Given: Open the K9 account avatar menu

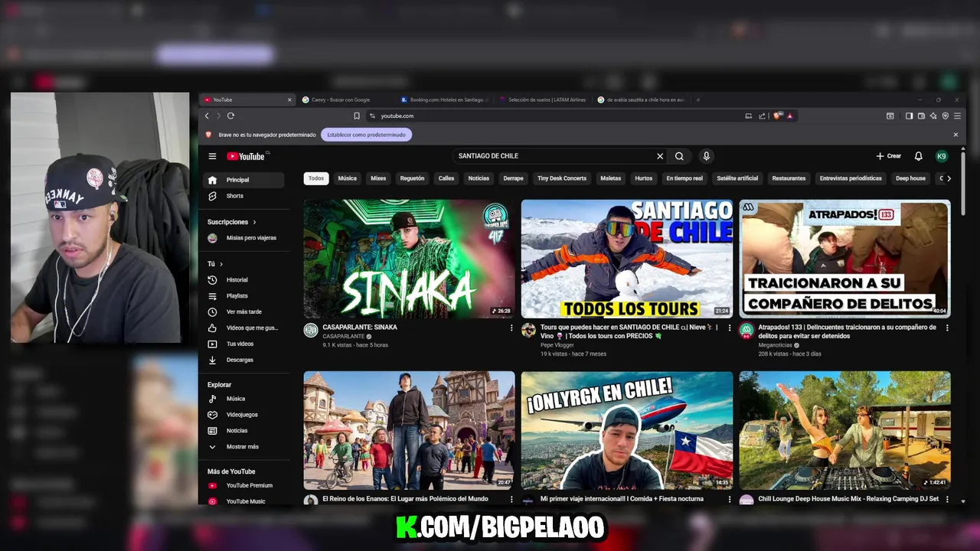Looking at the screenshot, I should pyautogui.click(x=942, y=156).
